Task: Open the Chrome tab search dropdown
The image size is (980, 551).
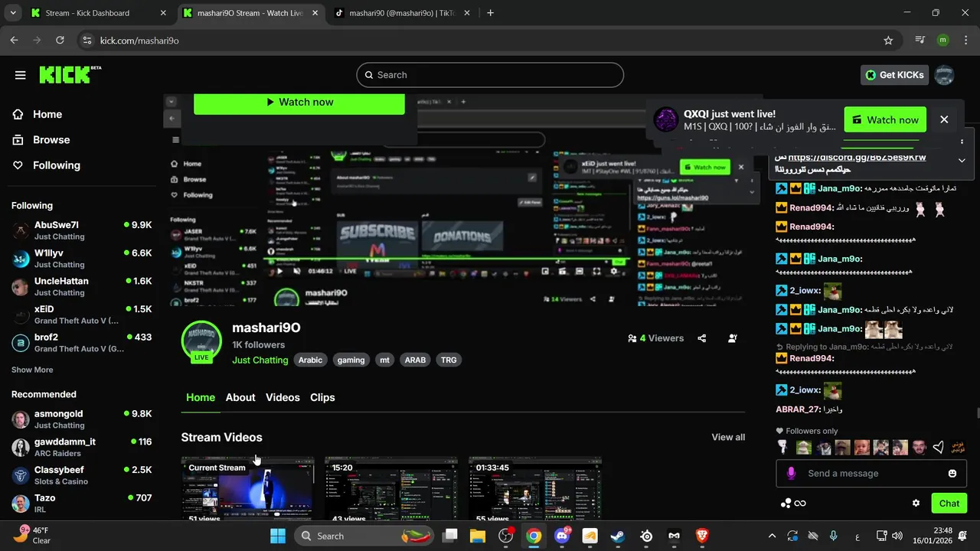Action: coord(13,13)
